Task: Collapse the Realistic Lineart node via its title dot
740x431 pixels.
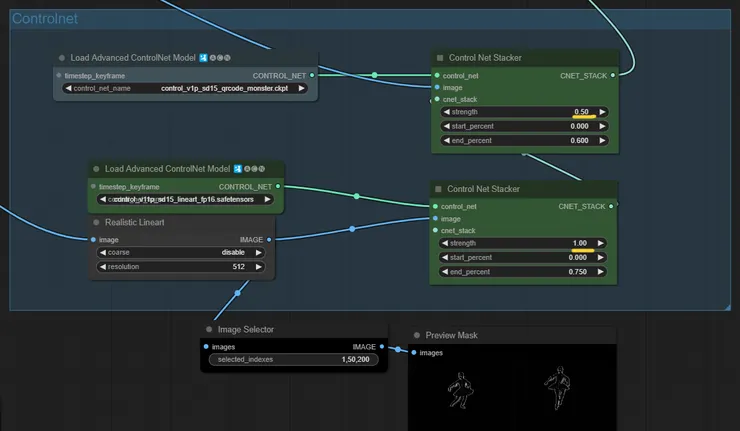Action: [x=96, y=222]
